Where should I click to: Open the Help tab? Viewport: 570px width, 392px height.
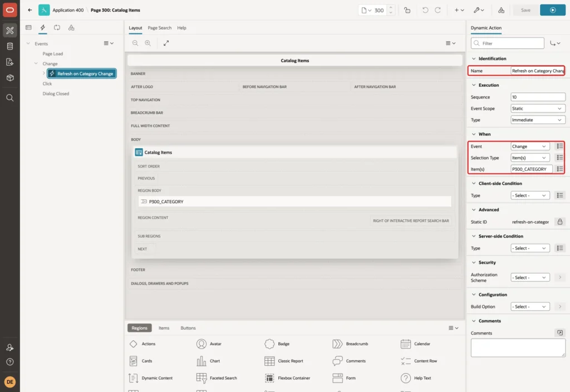181,28
